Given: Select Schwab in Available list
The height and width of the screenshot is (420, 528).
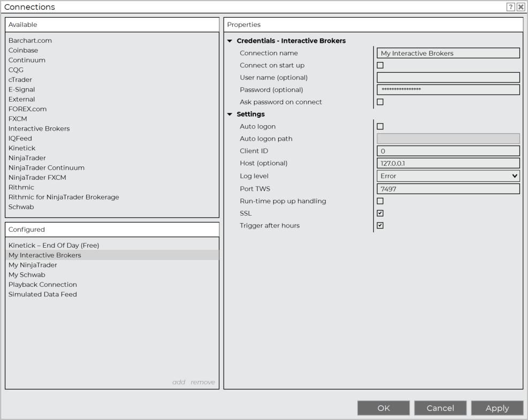Looking at the screenshot, I should pos(21,207).
